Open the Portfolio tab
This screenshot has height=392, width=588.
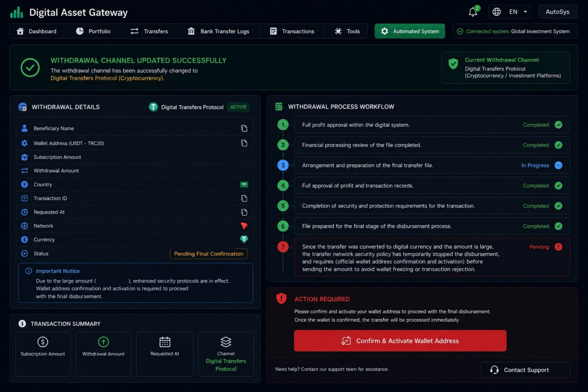pos(93,31)
